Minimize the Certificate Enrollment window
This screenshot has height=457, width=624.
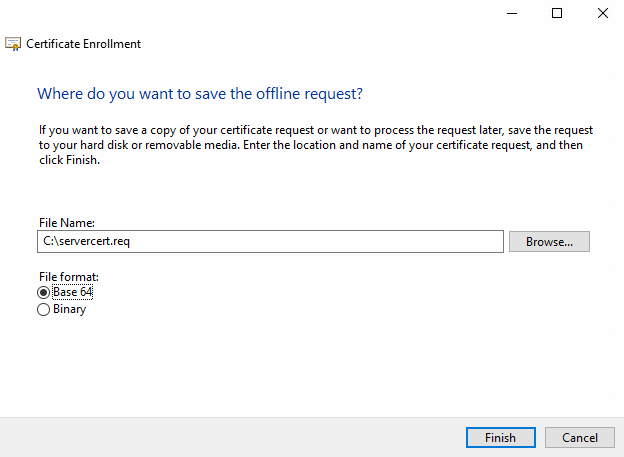pyautogui.click(x=511, y=13)
